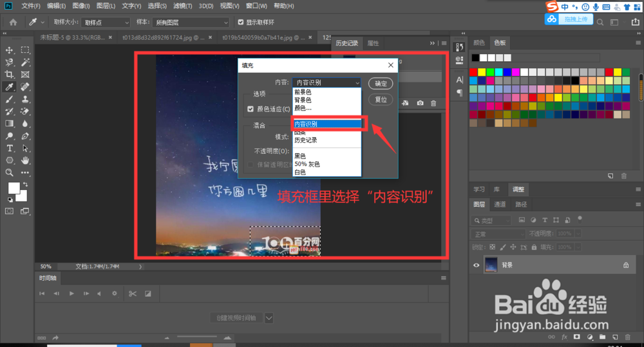Switch to the Channels tab
This screenshot has width=644, height=347.
pos(500,204)
